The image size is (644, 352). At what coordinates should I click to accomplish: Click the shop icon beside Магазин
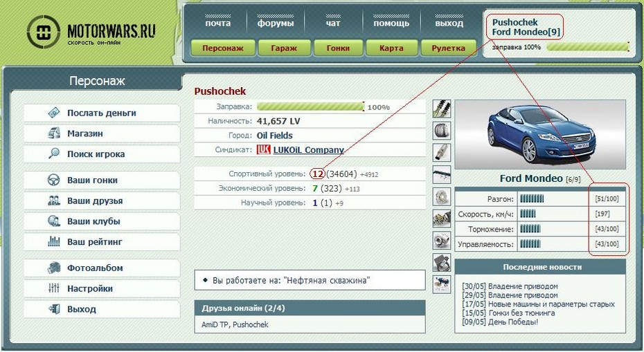tap(54, 133)
